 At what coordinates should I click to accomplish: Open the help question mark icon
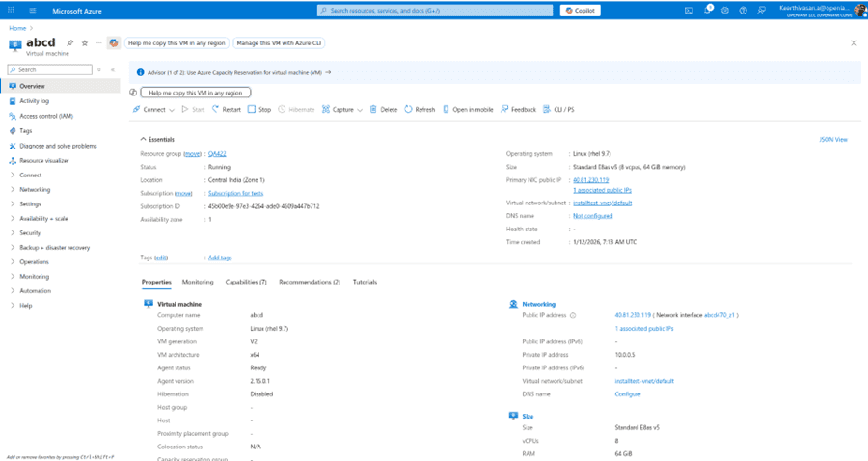743,11
